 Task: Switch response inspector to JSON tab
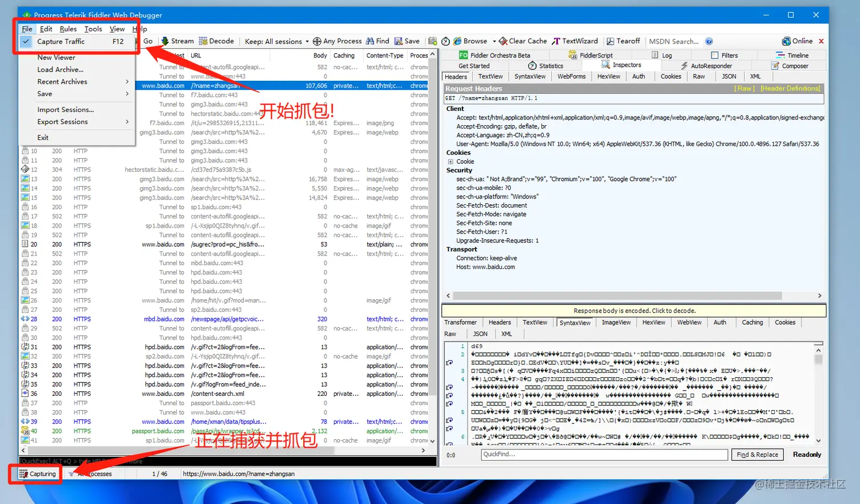[x=480, y=334]
